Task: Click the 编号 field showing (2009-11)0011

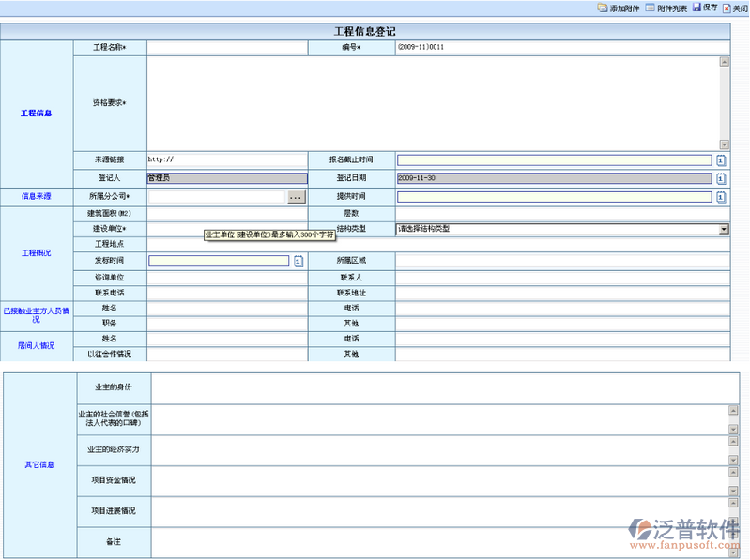Action: click(561, 47)
